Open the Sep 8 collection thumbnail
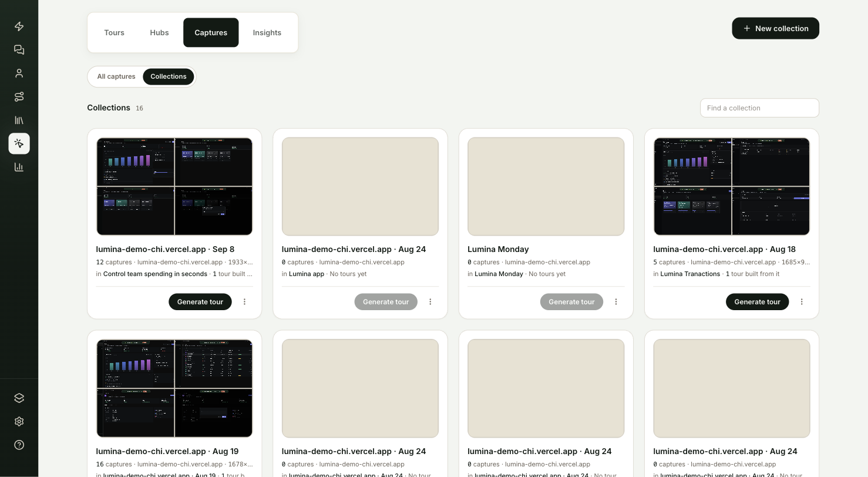 click(x=174, y=186)
